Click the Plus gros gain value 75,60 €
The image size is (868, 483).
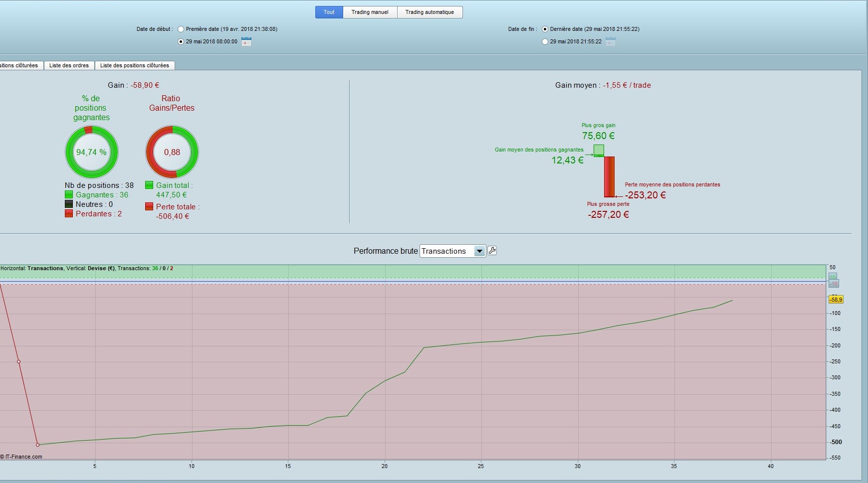coord(598,136)
